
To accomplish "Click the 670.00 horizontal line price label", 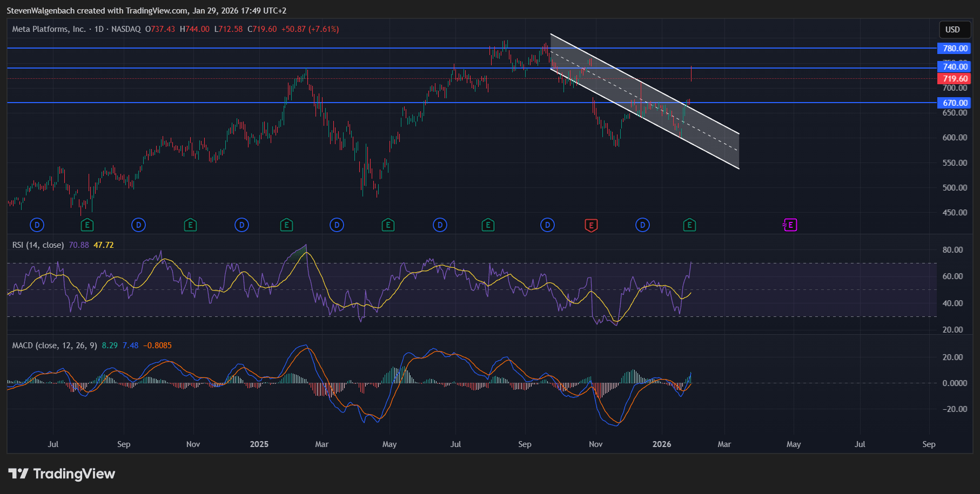I will tap(955, 103).
